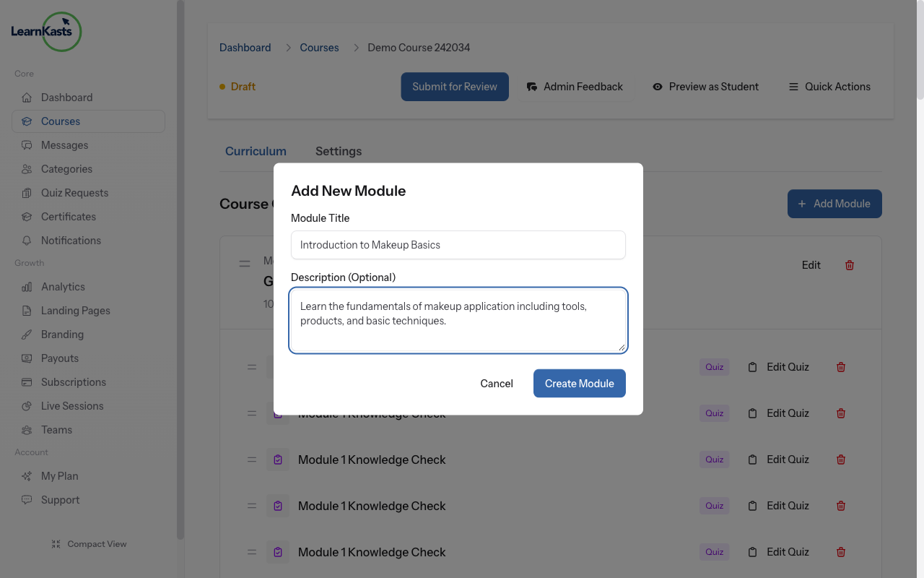Select the Teams icon in the sidebar
This screenshot has width=924, height=578.
tap(26, 429)
